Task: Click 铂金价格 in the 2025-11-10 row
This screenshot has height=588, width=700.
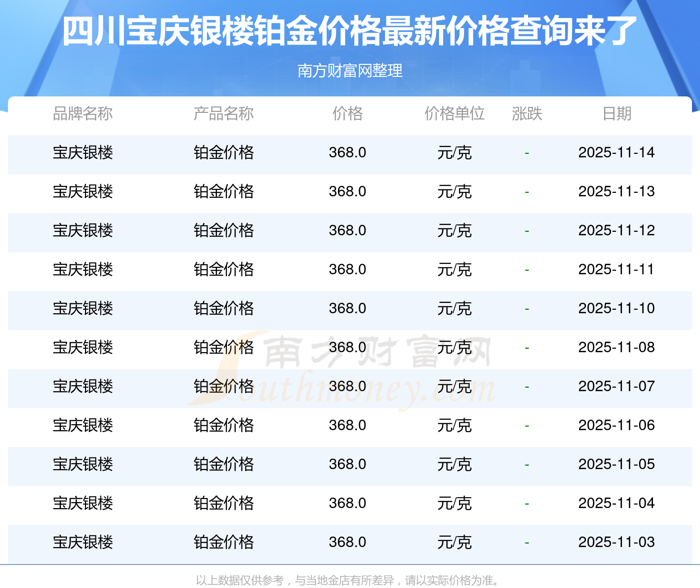Action: pyautogui.click(x=223, y=308)
